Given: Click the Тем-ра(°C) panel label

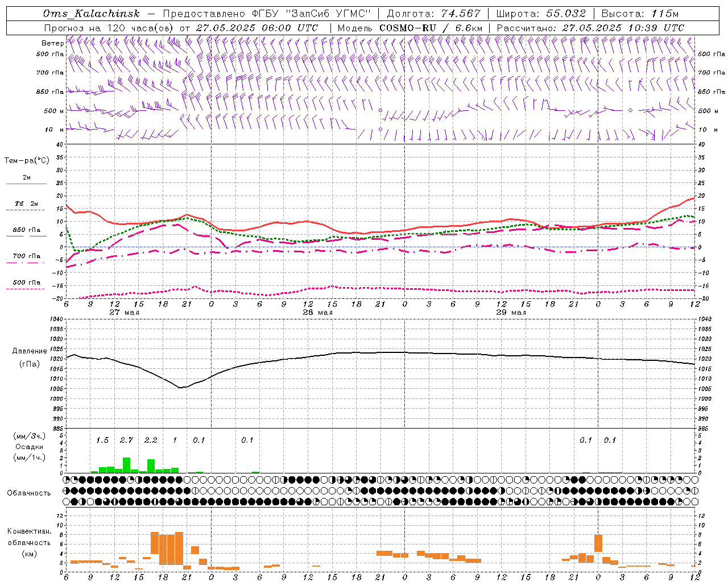Looking at the screenshot, I should [27, 161].
